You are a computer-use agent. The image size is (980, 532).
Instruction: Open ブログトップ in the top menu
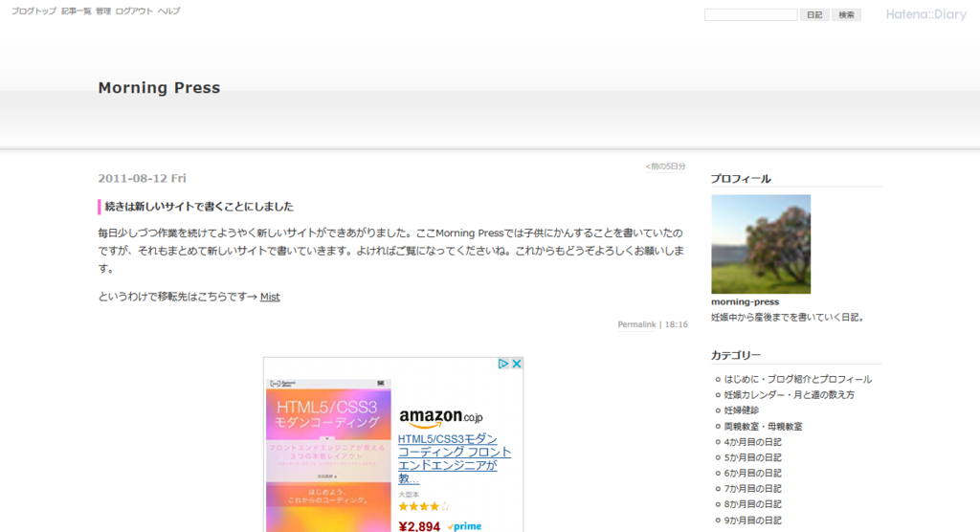click(x=33, y=11)
